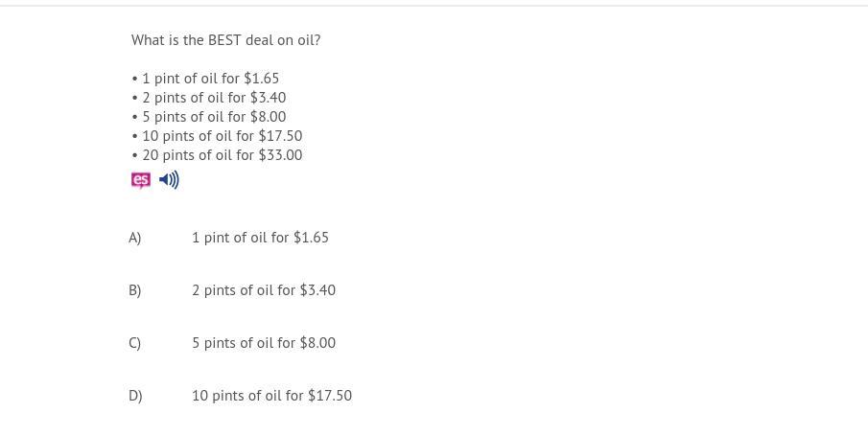Click the bullet "20 pints of oil for $33.00"
Viewport: 868px width, 436px height.
pos(222,155)
